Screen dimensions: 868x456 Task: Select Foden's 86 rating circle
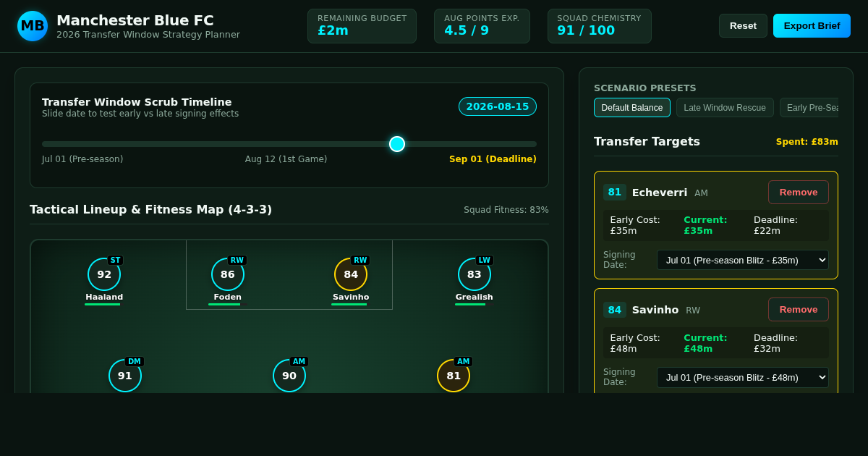tap(228, 274)
